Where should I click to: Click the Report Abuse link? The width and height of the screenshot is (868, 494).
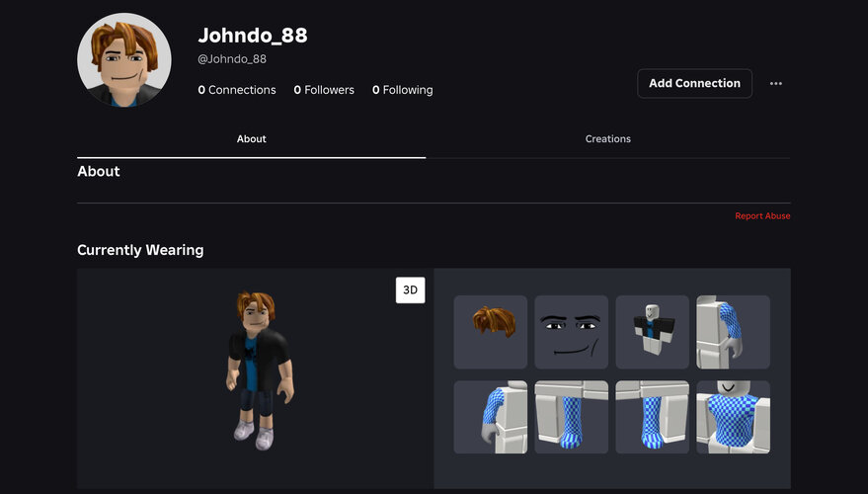pos(762,216)
